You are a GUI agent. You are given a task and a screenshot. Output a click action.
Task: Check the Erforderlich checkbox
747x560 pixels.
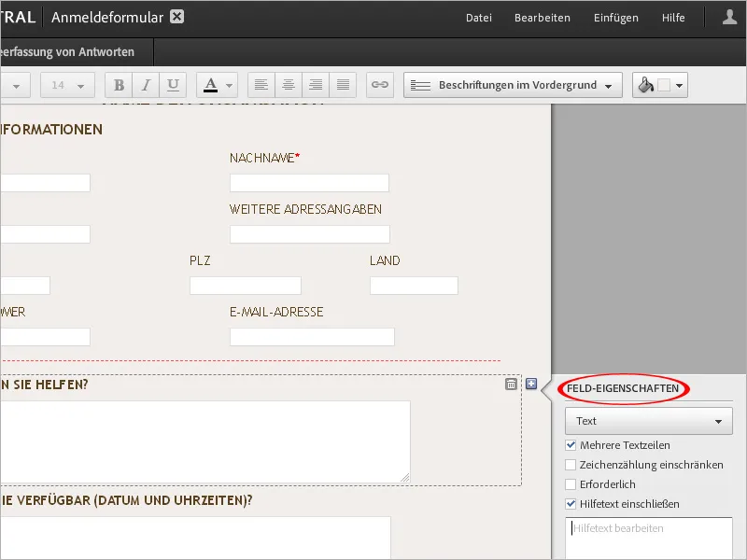point(571,484)
